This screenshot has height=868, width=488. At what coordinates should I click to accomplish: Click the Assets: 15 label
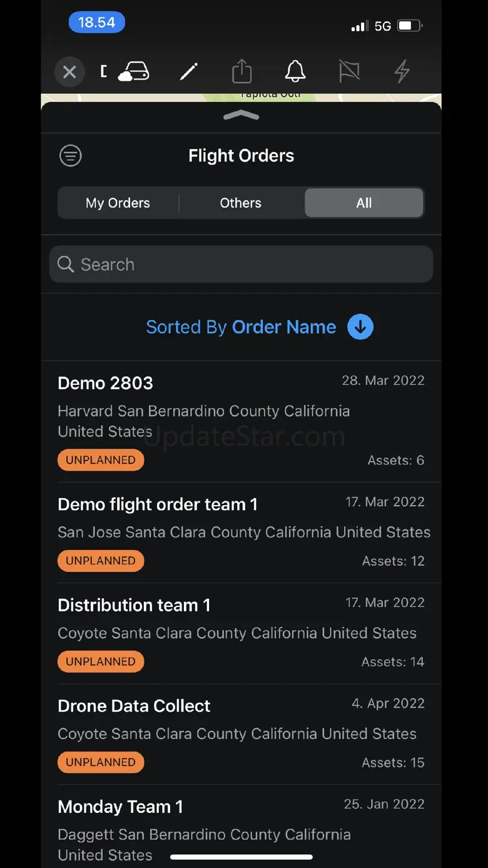(x=394, y=763)
